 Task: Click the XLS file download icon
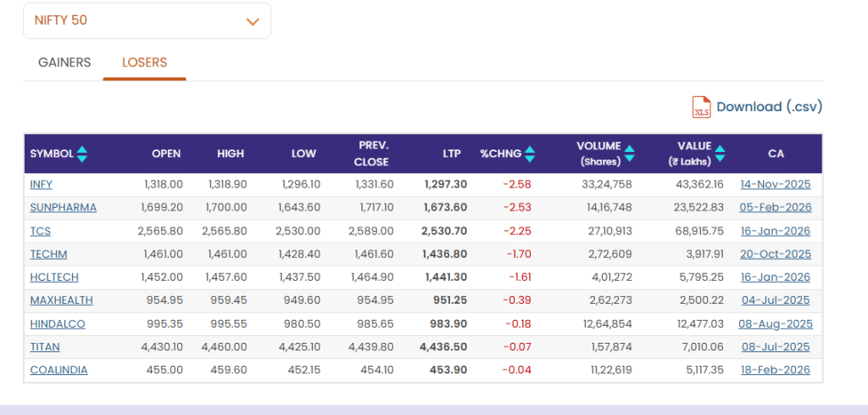(x=701, y=107)
